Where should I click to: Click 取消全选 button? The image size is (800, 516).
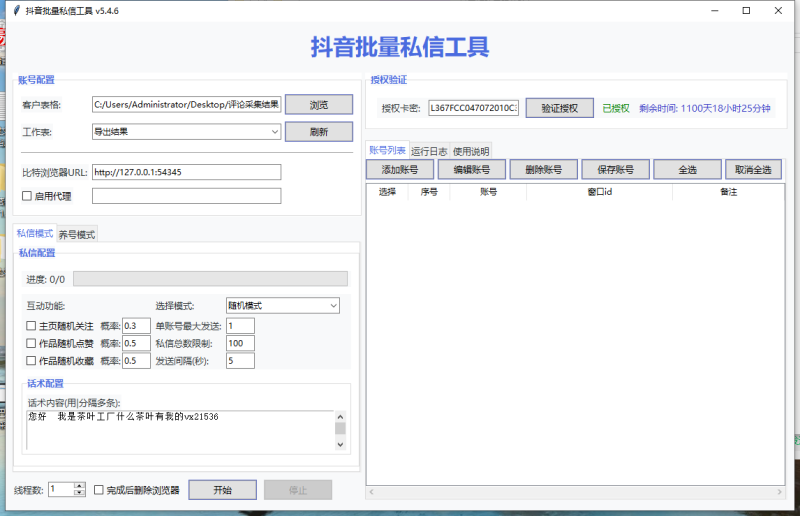(754, 169)
